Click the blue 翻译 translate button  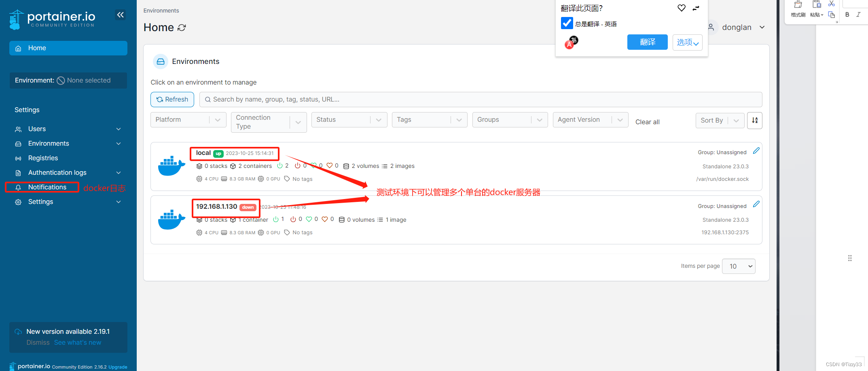point(648,42)
